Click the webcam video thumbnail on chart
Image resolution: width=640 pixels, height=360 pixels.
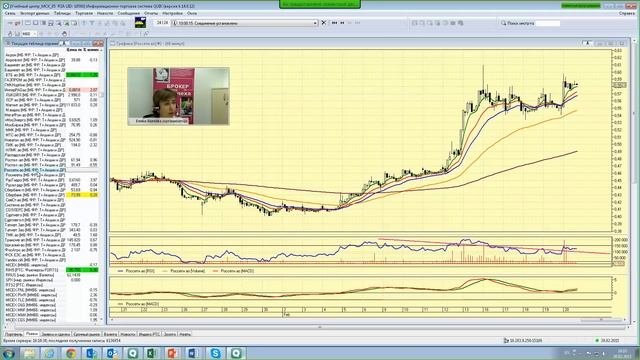[178, 96]
